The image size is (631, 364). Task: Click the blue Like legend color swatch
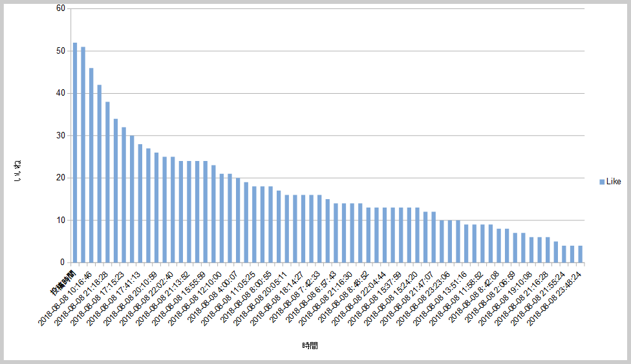coord(602,182)
